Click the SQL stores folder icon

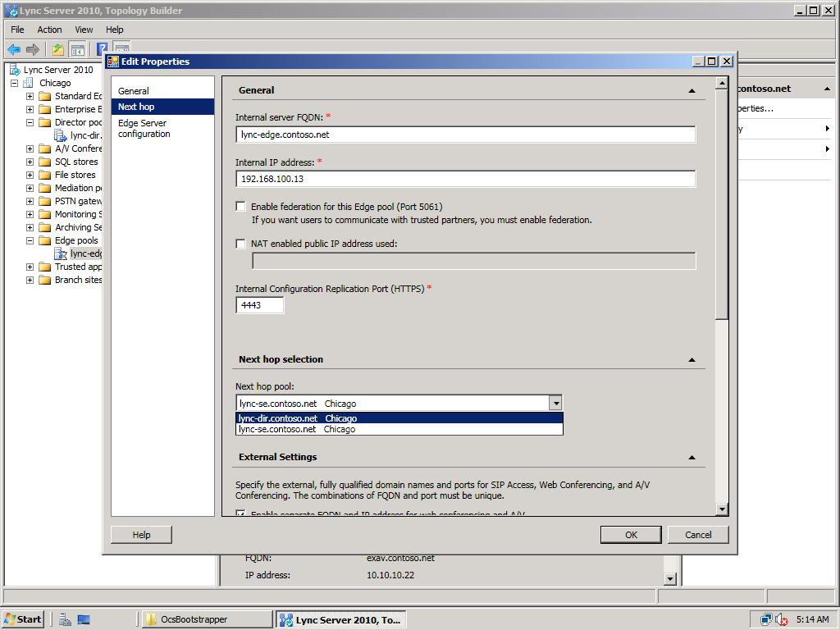45,162
